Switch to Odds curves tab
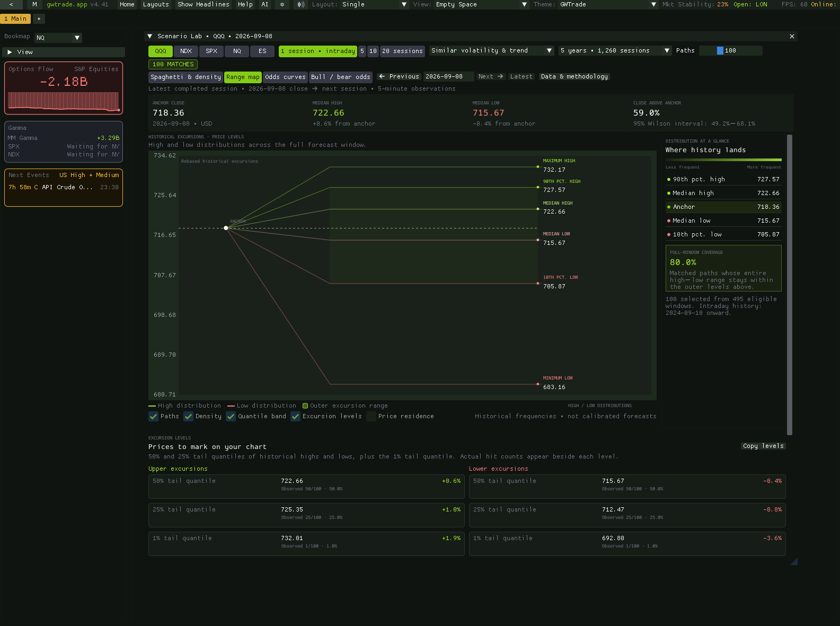 285,77
